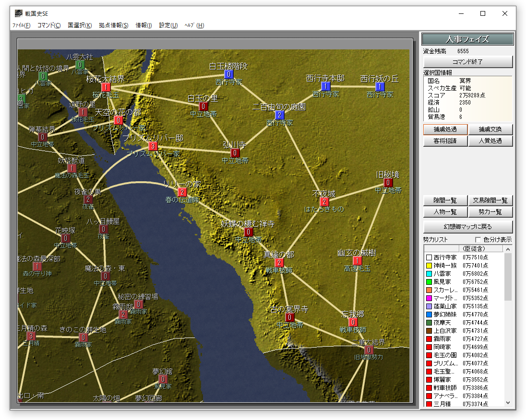526x420 pixels.
Task: Enable the 色分け表示 checkbox
Action: (478, 239)
